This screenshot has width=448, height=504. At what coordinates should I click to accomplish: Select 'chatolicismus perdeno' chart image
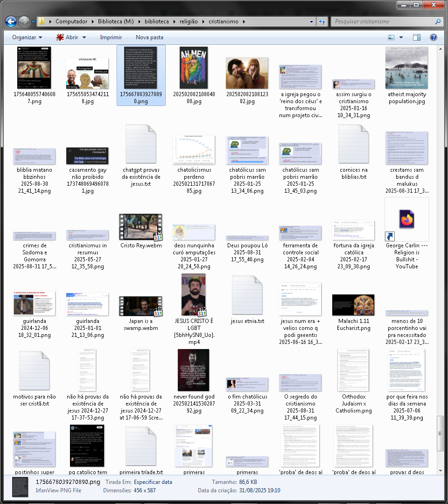click(194, 149)
